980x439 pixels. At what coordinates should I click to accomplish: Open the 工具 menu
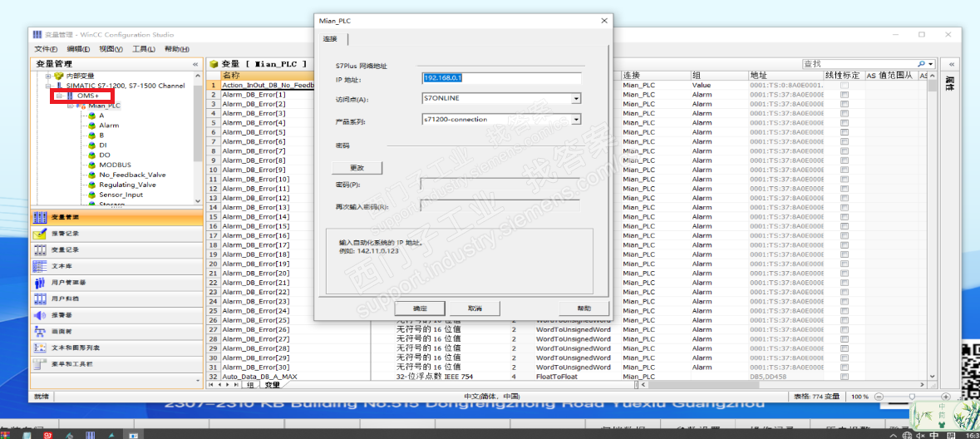pos(144,49)
